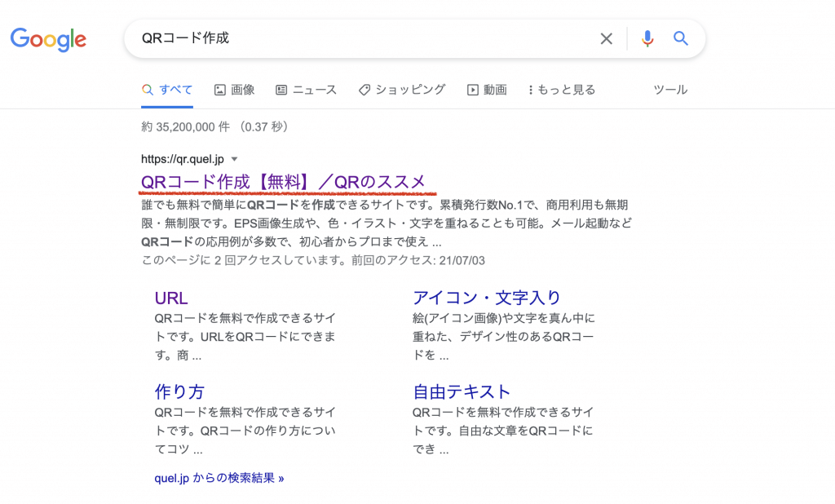Switch to the 動画 videos tab
This screenshot has width=835, height=504.
pyautogui.click(x=487, y=90)
